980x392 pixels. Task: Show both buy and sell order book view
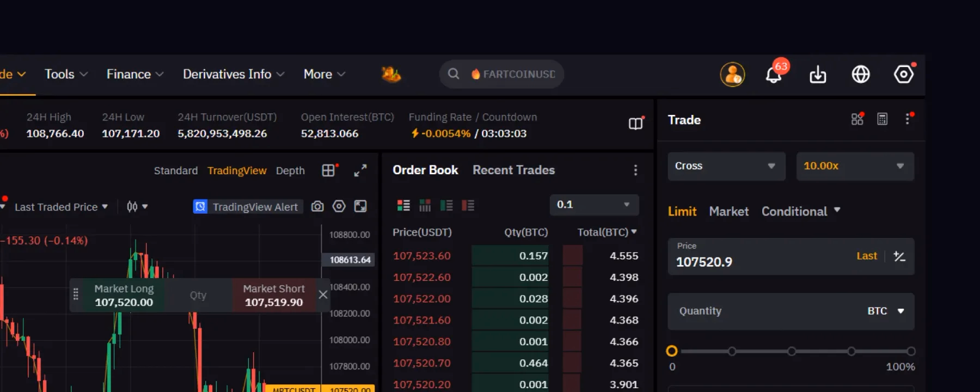click(403, 205)
